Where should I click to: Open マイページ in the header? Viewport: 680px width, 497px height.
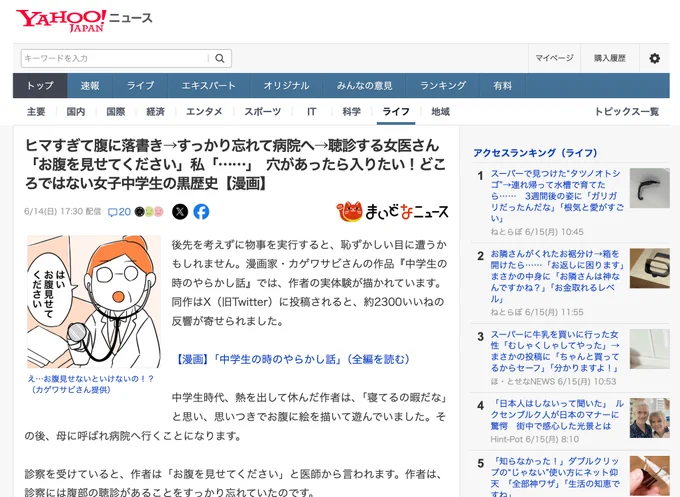554,58
